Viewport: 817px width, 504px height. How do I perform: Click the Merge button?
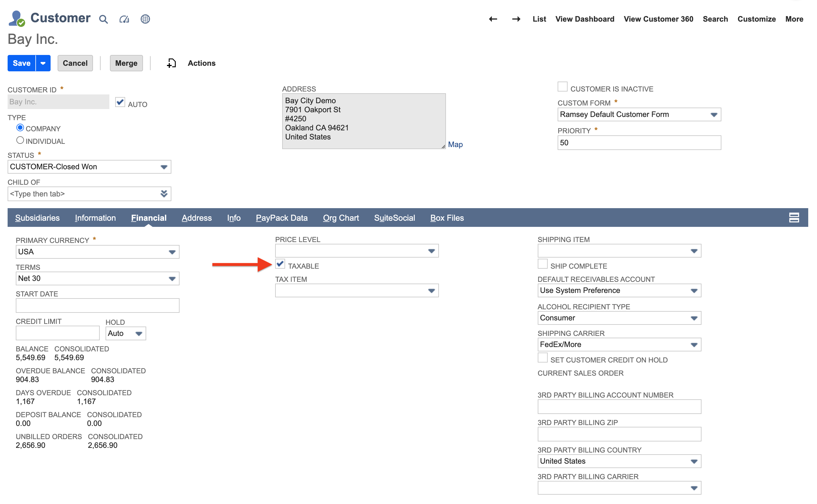tap(126, 63)
